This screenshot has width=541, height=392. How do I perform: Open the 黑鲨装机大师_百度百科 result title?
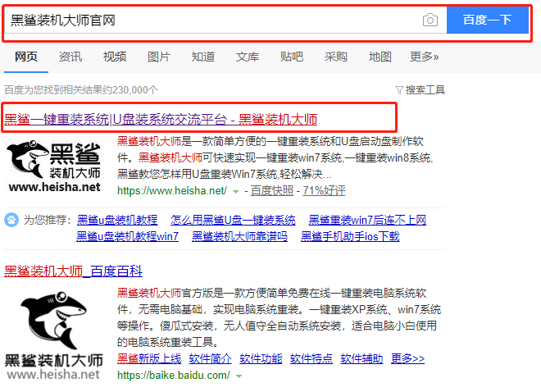click(x=73, y=271)
